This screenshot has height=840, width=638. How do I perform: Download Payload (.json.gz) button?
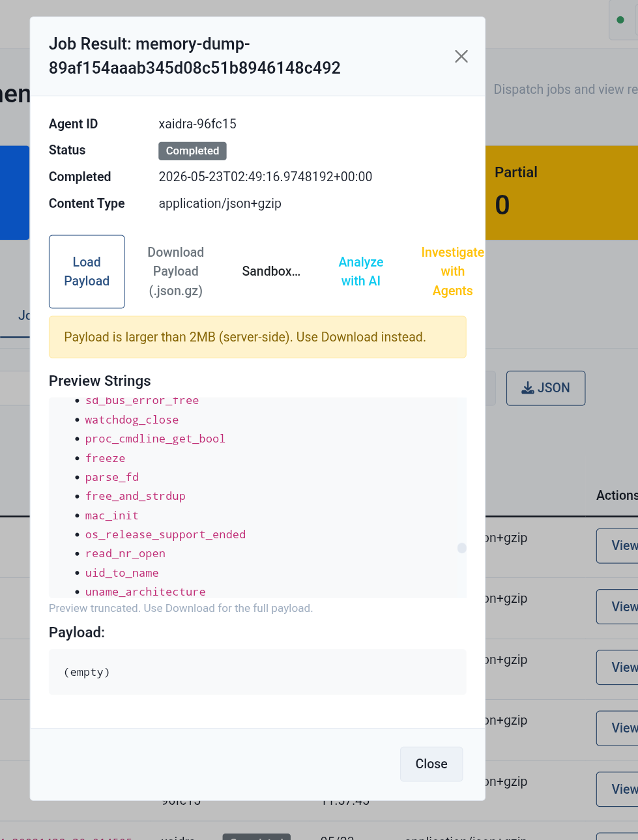click(x=175, y=272)
